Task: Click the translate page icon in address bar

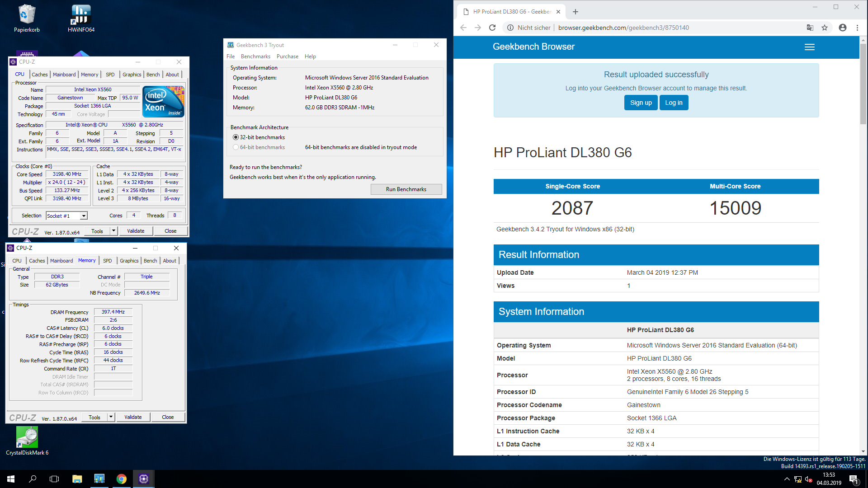Action: point(810,28)
